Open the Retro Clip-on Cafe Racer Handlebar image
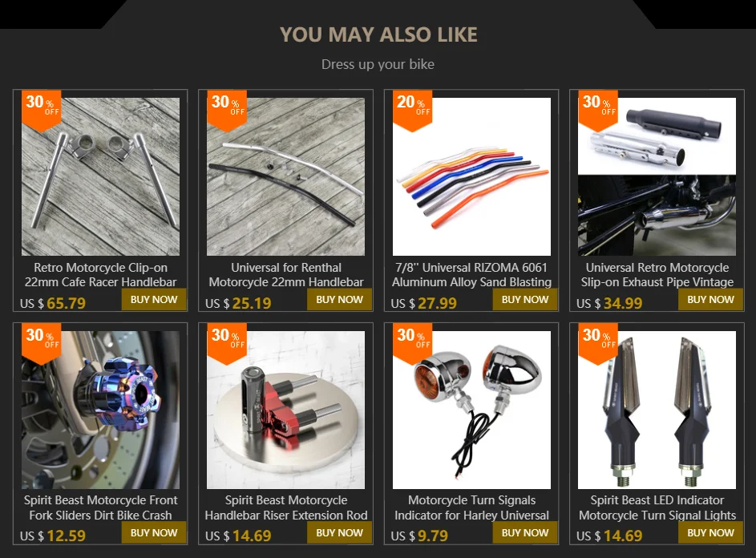 (100, 176)
